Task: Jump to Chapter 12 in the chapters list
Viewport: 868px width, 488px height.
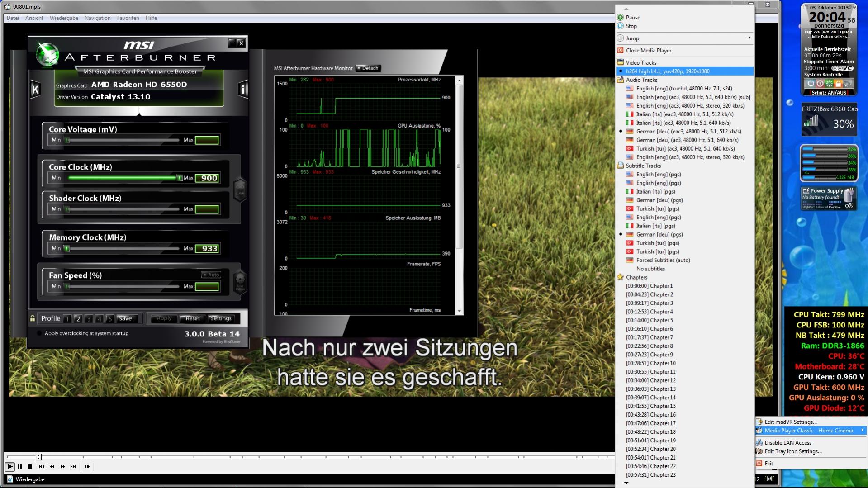Action: (685, 380)
